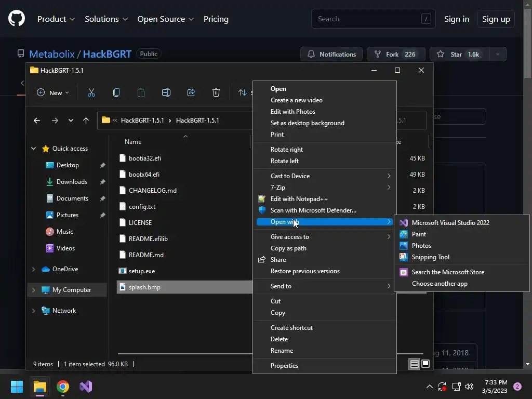
Task: Open Downloads in Quick access
Action: coord(72,182)
